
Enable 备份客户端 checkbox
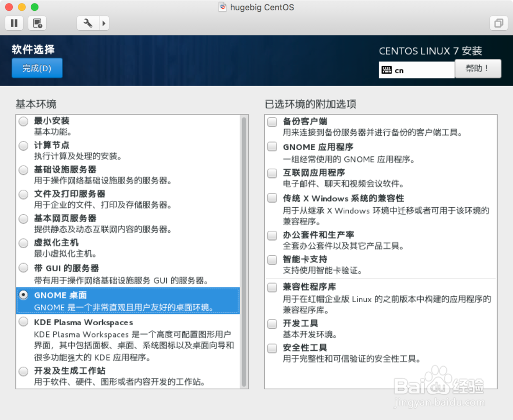(272, 122)
